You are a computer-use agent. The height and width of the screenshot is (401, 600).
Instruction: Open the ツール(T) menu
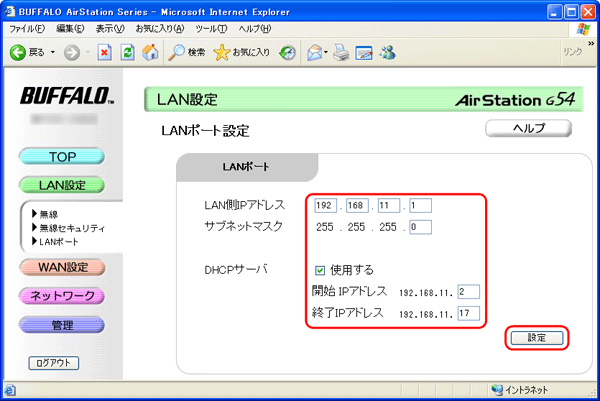coord(211,29)
